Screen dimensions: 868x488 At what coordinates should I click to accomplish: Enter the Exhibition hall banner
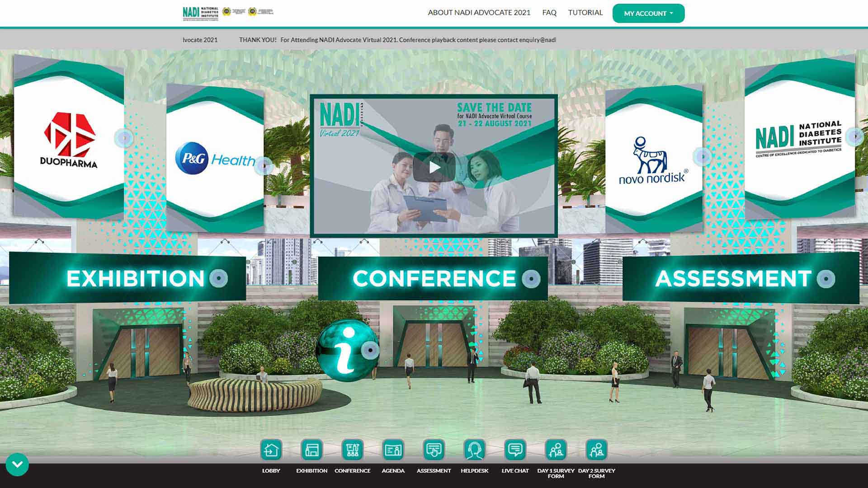click(136, 278)
